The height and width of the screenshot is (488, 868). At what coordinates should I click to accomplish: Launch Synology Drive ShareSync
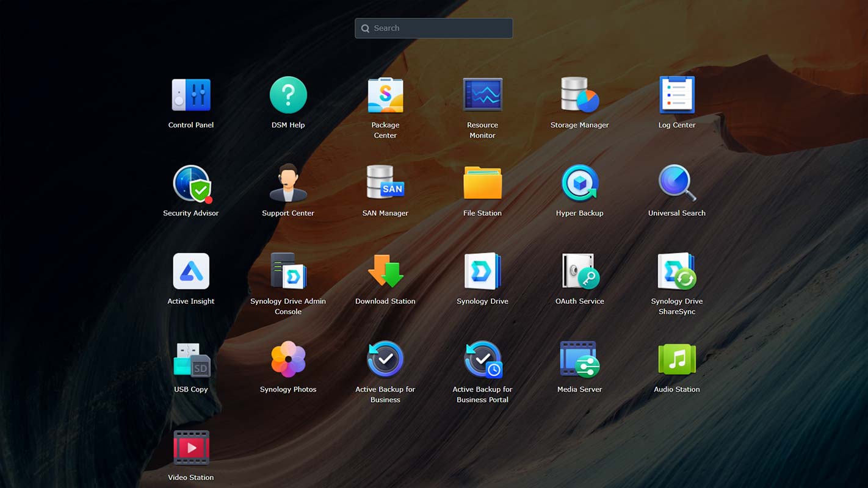(x=676, y=271)
